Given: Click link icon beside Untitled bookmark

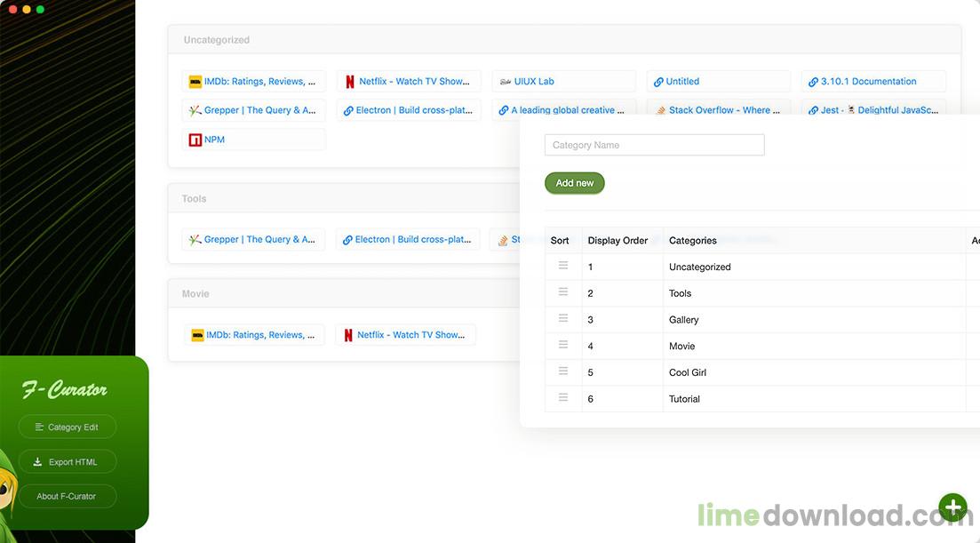Looking at the screenshot, I should pyautogui.click(x=658, y=82).
